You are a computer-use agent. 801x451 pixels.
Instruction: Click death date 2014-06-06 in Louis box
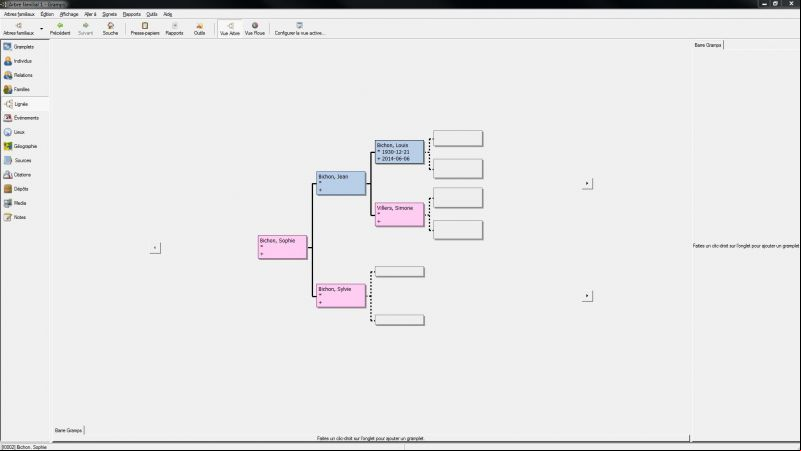tap(396, 159)
